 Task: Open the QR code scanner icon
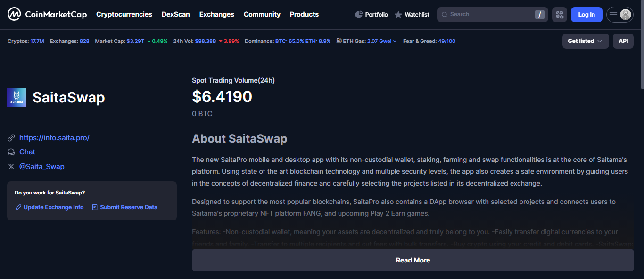(x=560, y=14)
